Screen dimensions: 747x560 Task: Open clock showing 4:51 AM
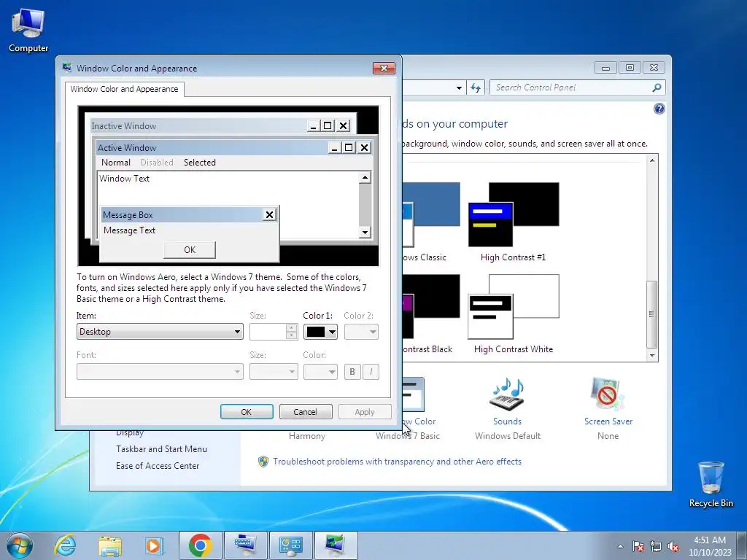710,545
